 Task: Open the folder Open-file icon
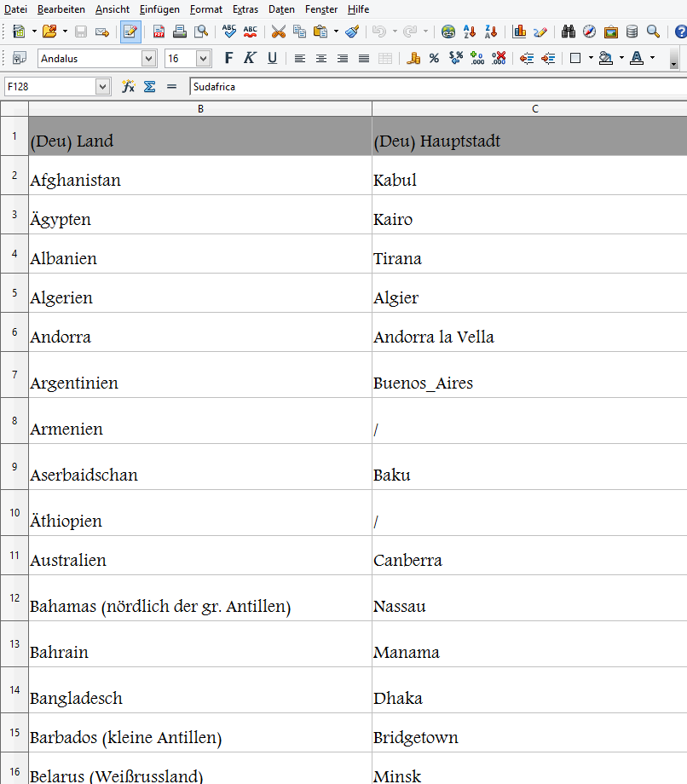pos(49,32)
